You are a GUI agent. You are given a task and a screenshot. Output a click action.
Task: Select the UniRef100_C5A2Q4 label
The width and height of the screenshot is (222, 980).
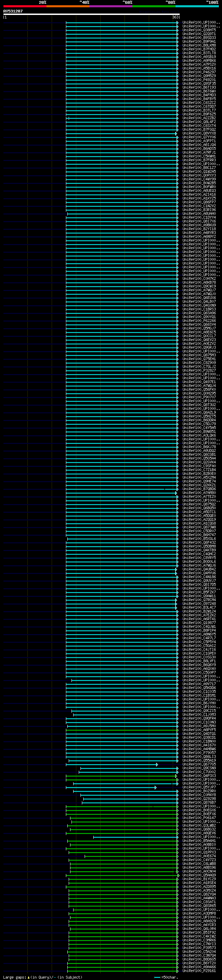(199, 952)
